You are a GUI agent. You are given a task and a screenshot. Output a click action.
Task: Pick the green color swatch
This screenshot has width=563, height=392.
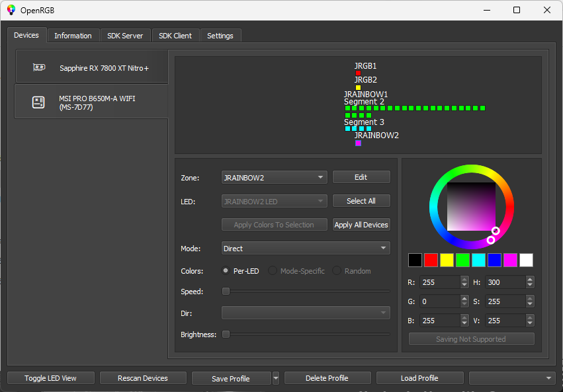pos(462,260)
